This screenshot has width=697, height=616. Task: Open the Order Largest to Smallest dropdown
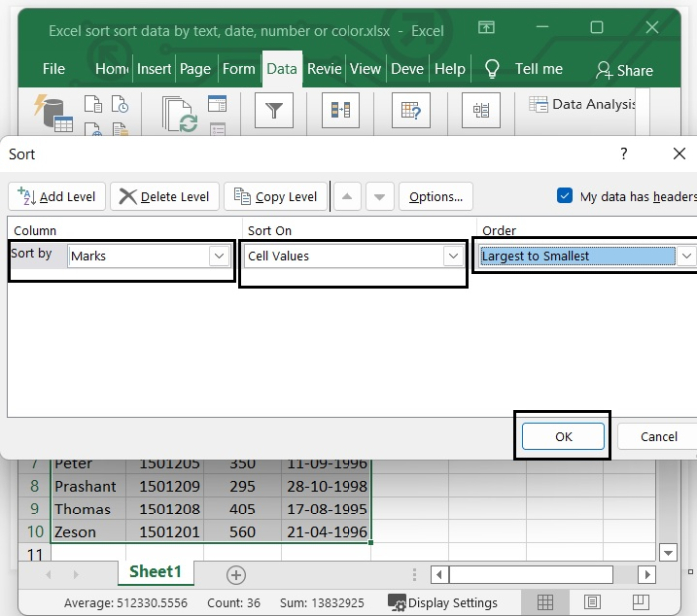(x=686, y=256)
